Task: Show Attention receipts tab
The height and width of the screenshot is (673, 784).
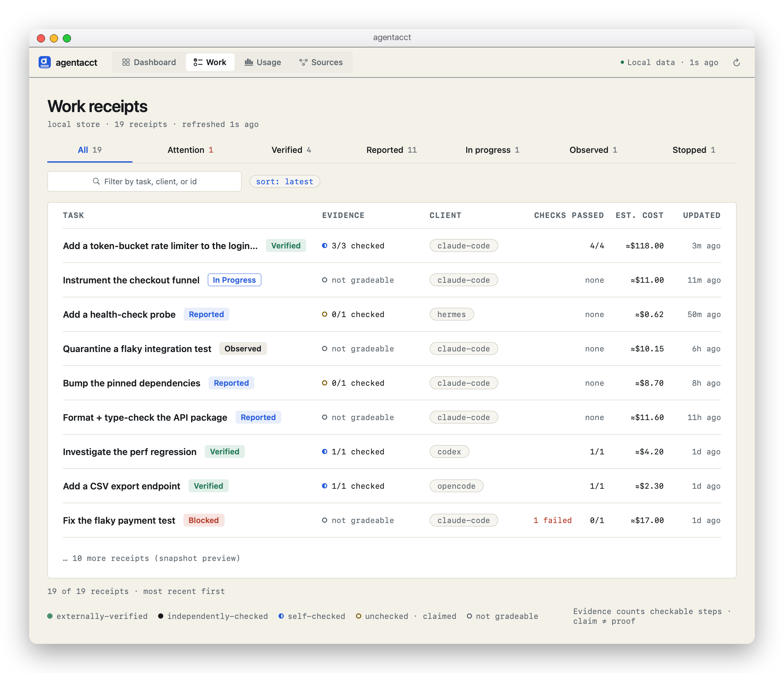Action: [190, 150]
